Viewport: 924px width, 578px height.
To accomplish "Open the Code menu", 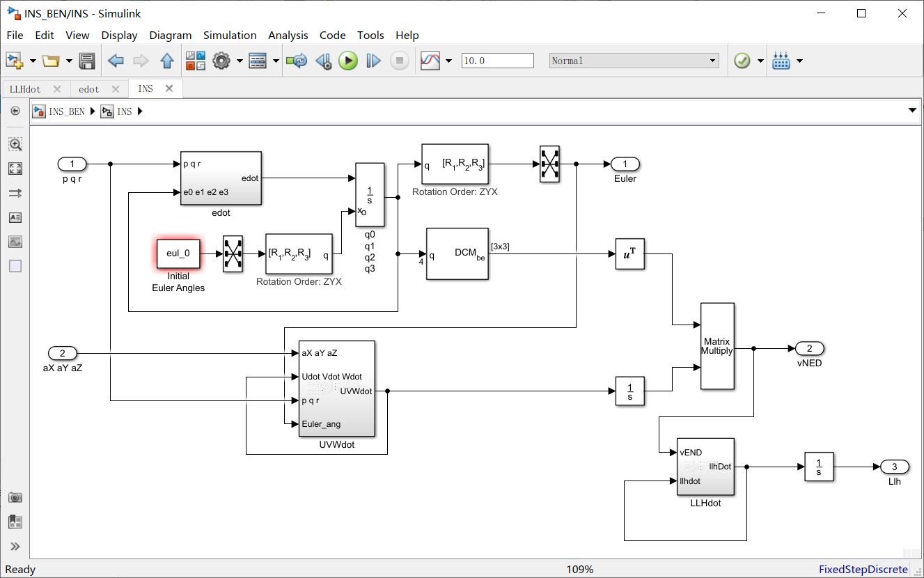I will pos(333,35).
